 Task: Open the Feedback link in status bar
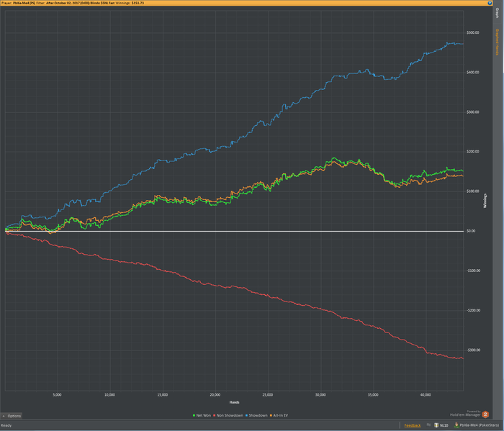[413, 425]
